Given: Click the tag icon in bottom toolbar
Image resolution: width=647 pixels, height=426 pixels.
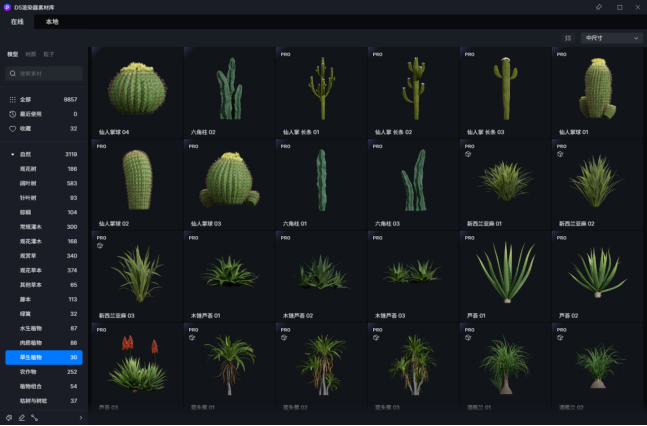Looking at the screenshot, I should tap(9, 418).
